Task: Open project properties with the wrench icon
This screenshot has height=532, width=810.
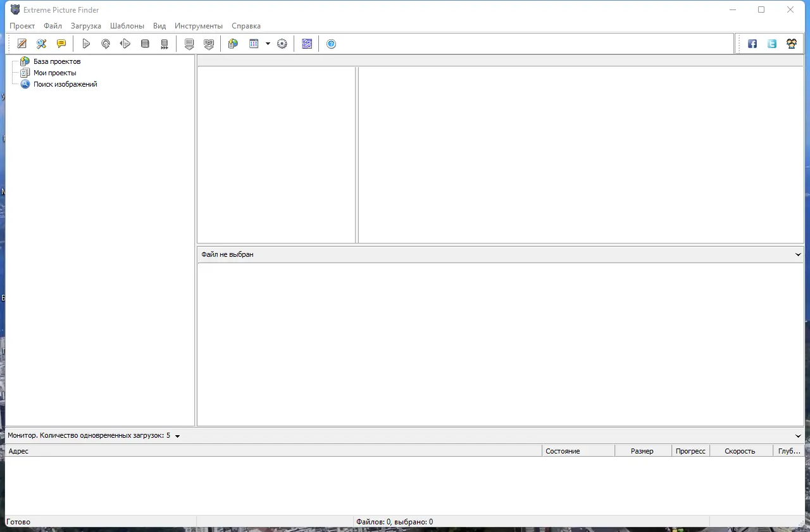Action: tap(42, 44)
